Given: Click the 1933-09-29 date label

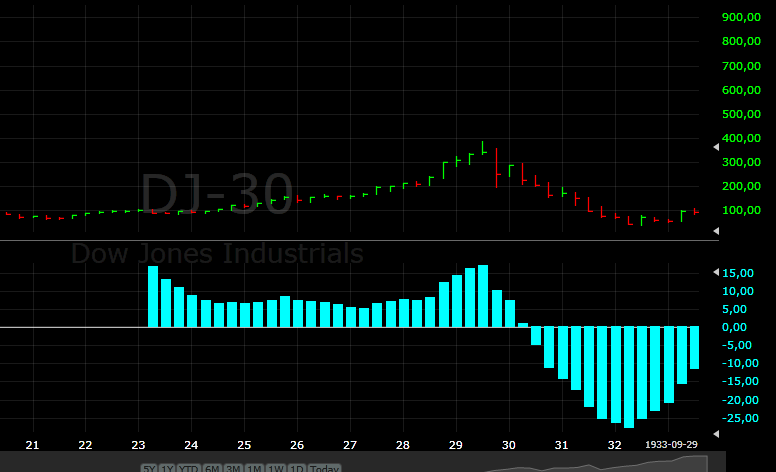Looking at the screenshot, I should click(671, 444).
